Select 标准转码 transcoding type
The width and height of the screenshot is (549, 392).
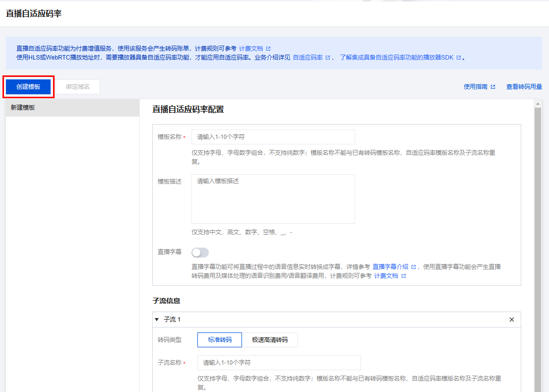pyautogui.click(x=219, y=340)
